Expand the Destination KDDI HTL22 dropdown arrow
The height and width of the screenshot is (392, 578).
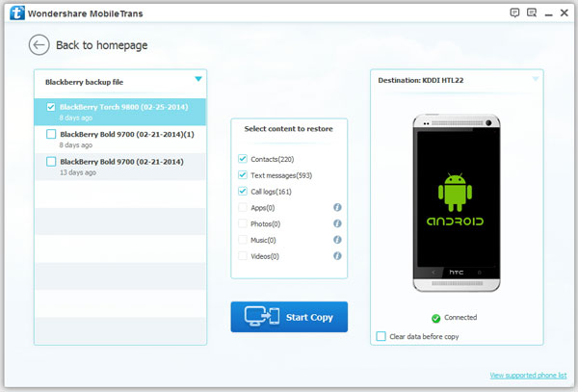tap(536, 79)
